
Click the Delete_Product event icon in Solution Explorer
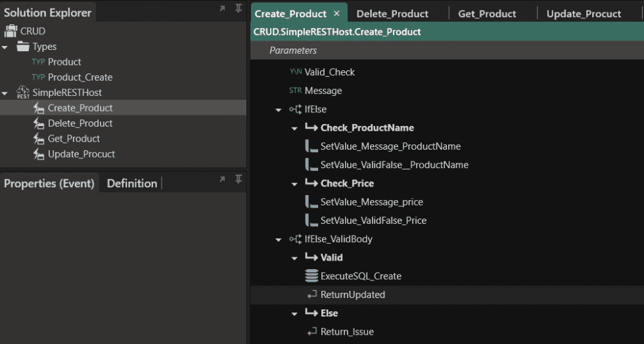[39, 123]
